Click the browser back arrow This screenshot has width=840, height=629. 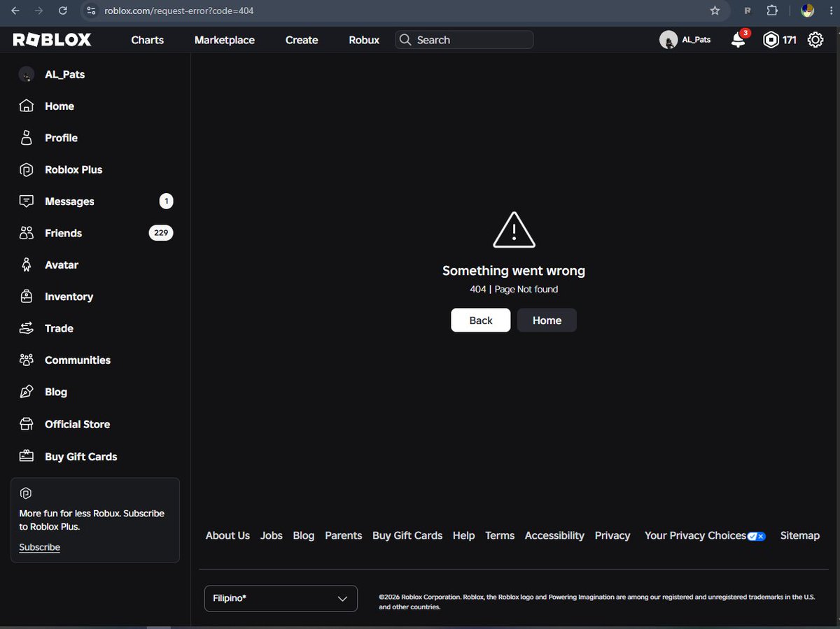tap(15, 10)
